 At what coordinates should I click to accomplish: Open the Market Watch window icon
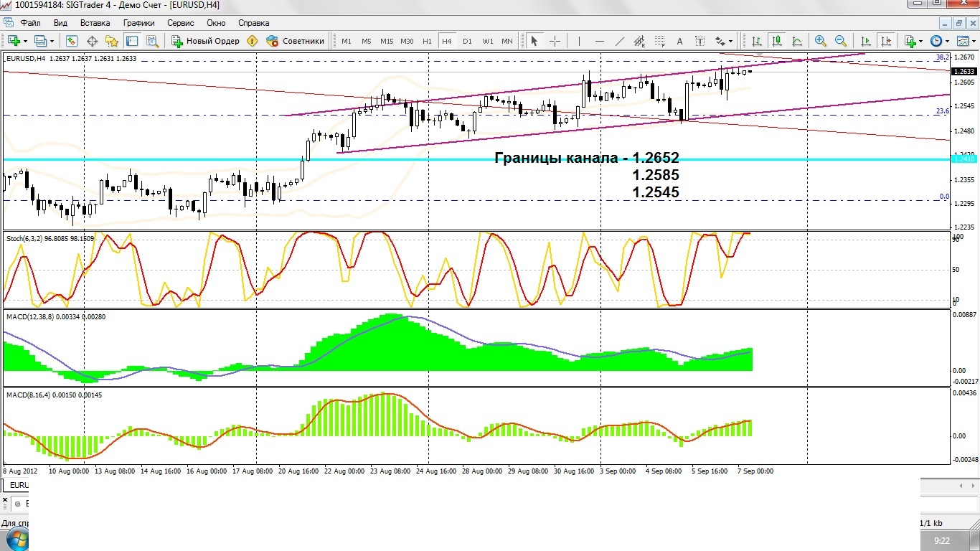tap(72, 41)
